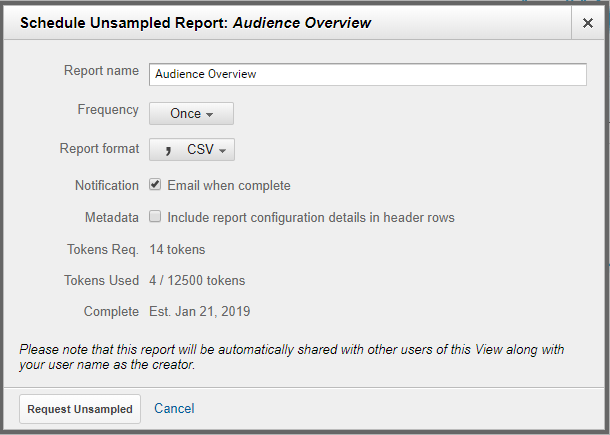Expand the CSV report format dropdown
610x435 pixels.
(192, 150)
